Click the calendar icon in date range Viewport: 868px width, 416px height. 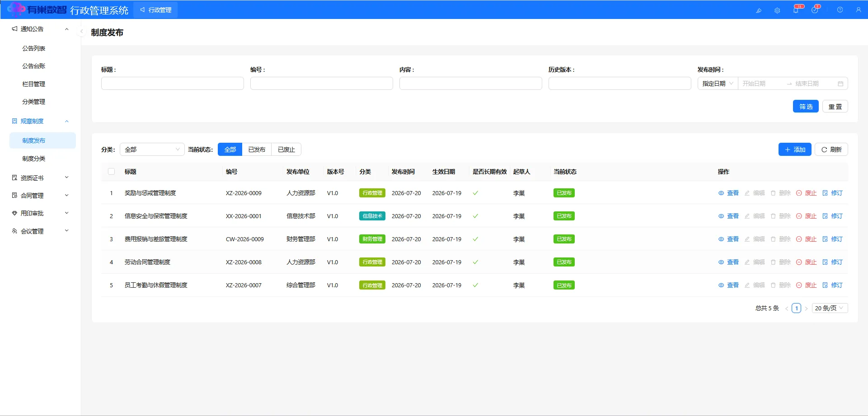[840, 84]
